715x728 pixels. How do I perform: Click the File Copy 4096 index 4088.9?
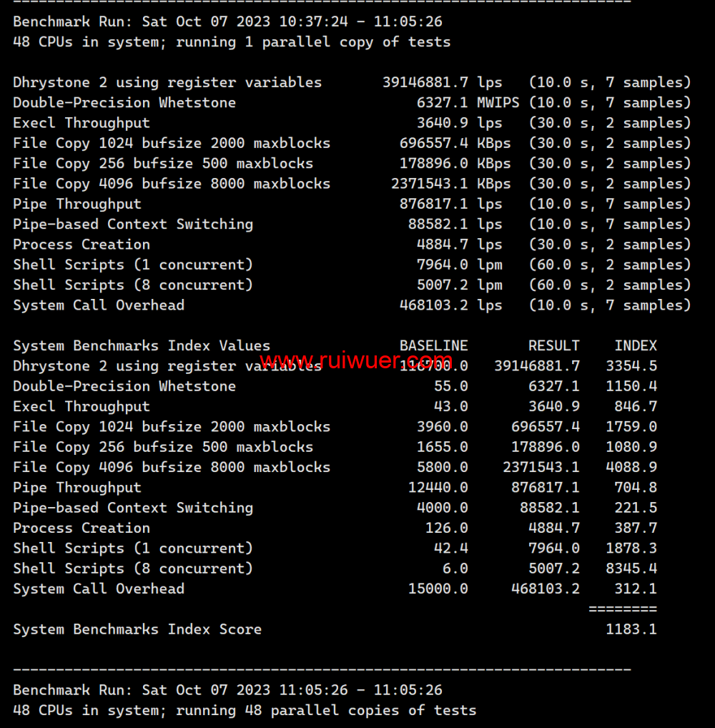click(x=631, y=467)
